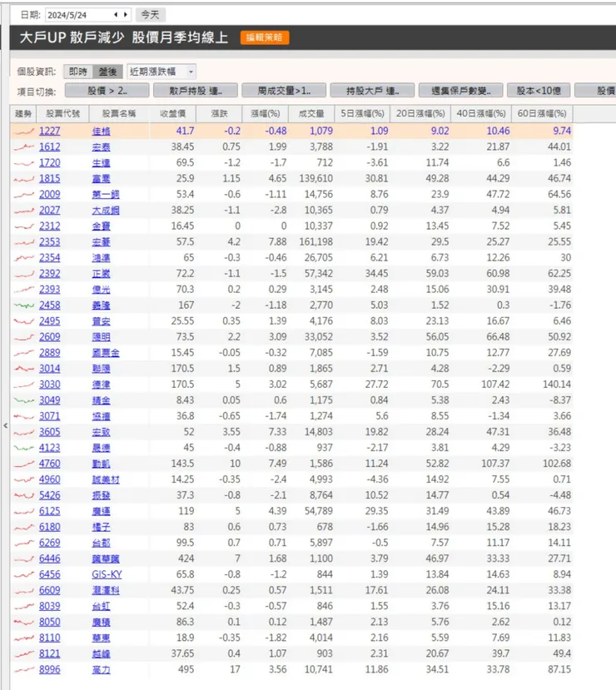
Task: Select the 股價 > 2.. item tab
Action: point(107,91)
